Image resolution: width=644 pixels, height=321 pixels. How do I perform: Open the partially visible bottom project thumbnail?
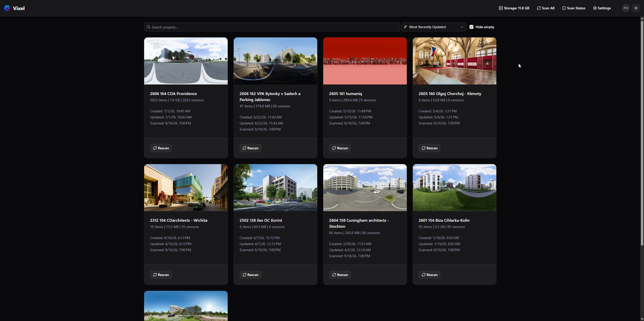click(186, 306)
